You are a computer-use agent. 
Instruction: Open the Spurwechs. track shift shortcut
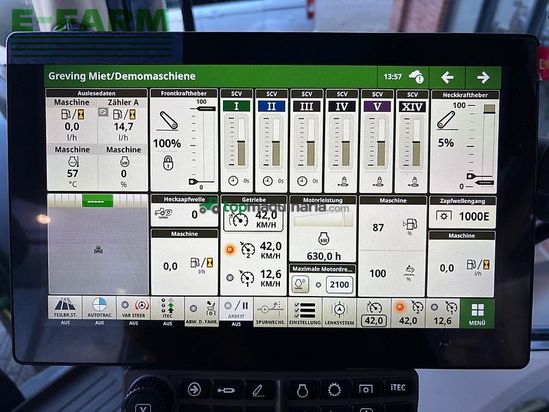pos(270,312)
